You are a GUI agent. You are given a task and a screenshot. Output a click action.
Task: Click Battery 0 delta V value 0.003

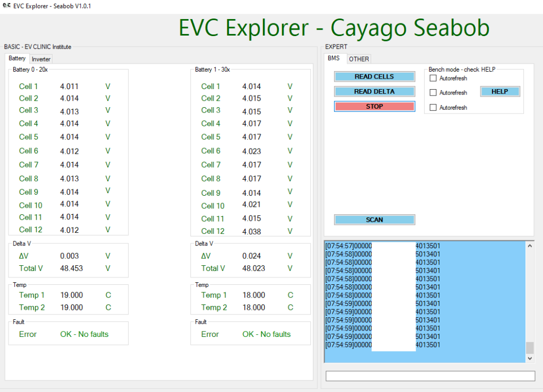tap(69, 256)
